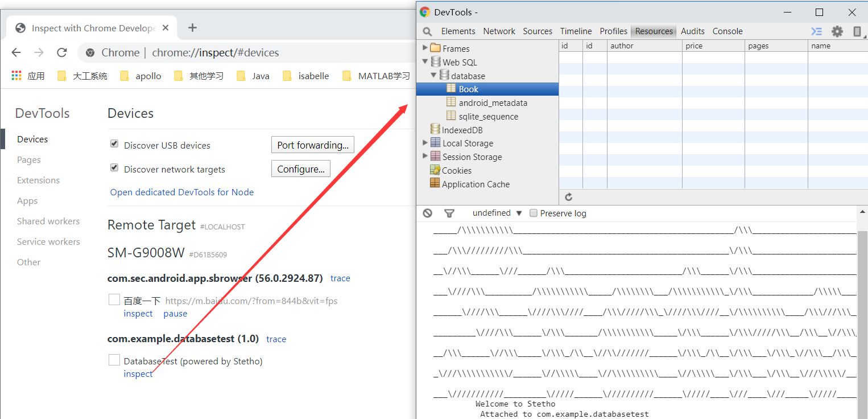The width and height of the screenshot is (868, 419).
Task: Open the Java bookmarks folder
Action: 253,76
